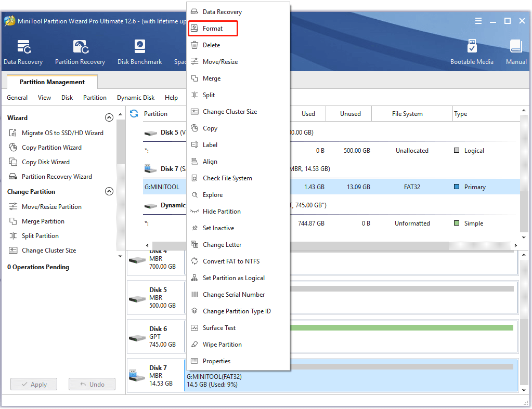Click the Split icon in the context menu
Screen dimensions: 532x409
[194, 95]
